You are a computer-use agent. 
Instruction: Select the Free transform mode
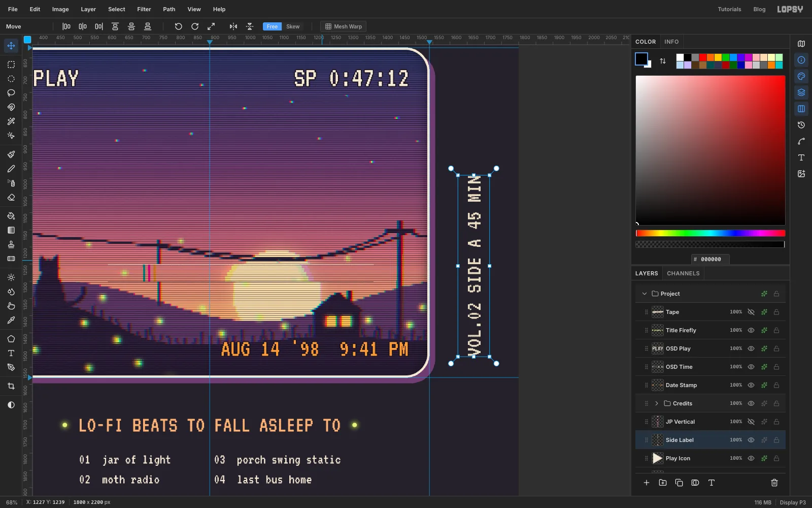tap(273, 26)
